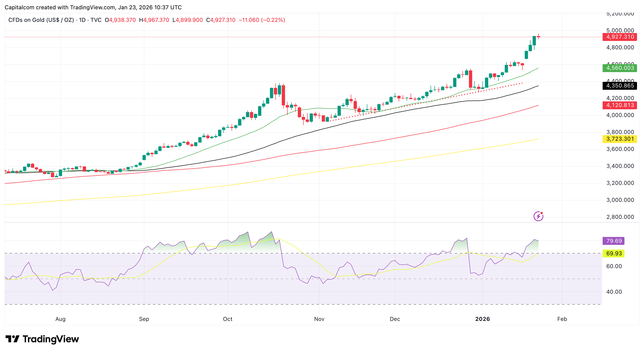Click the red 4,120.813 moving average tag
The image size is (644, 353).
pyautogui.click(x=620, y=105)
